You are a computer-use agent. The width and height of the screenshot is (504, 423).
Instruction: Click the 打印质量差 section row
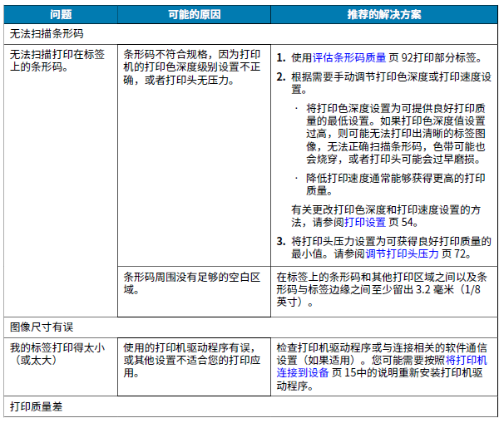[250, 406]
